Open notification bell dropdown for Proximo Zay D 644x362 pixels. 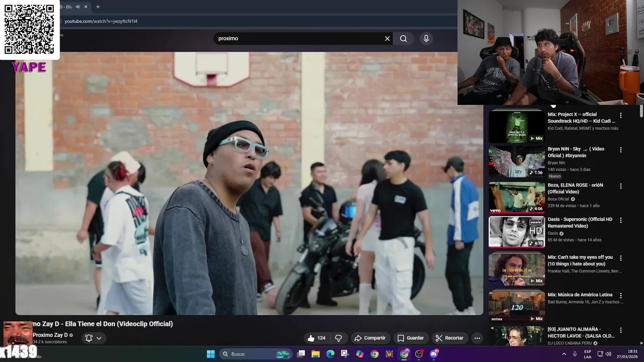click(x=94, y=338)
